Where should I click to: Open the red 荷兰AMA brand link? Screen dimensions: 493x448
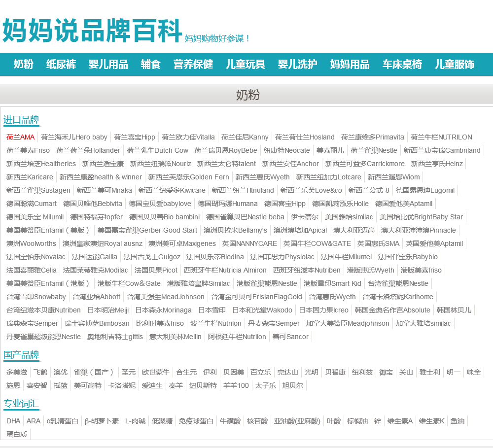click(x=20, y=137)
